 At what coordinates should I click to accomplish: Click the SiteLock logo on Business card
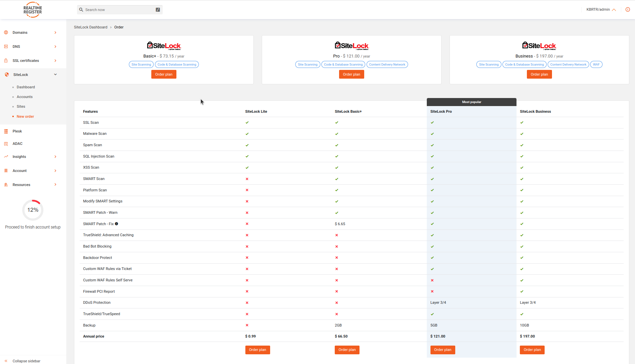[539, 46]
